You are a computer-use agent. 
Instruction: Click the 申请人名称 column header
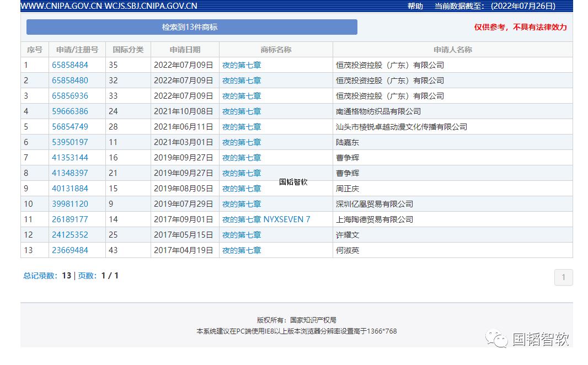click(453, 50)
